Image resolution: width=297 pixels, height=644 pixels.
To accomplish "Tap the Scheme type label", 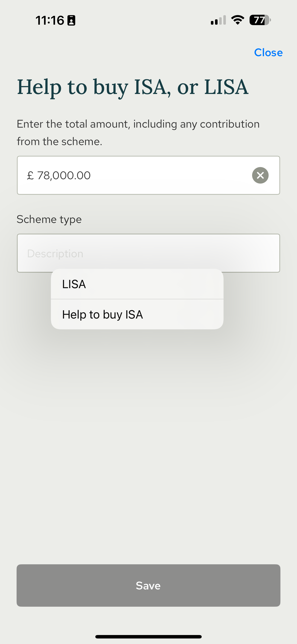I will (49, 219).
